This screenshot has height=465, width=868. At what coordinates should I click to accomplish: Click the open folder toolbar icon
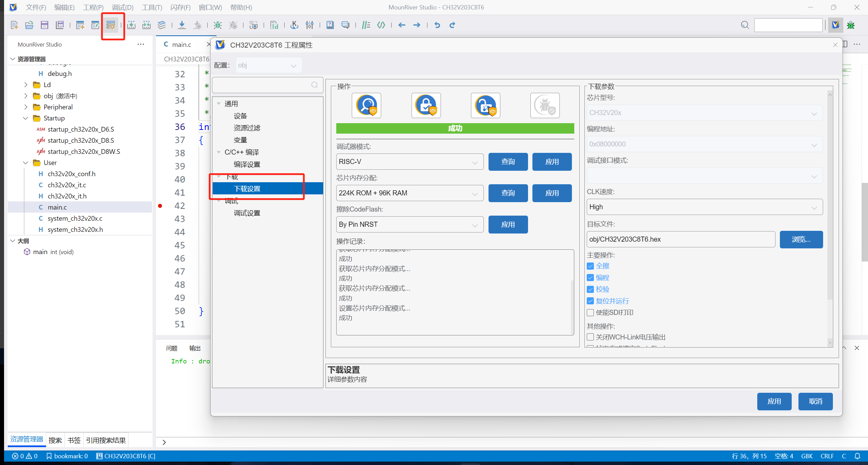click(x=29, y=25)
